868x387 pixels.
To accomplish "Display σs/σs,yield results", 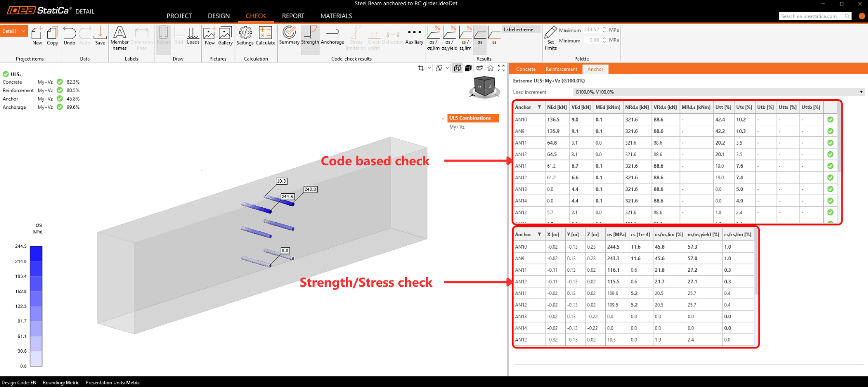I will [x=449, y=38].
